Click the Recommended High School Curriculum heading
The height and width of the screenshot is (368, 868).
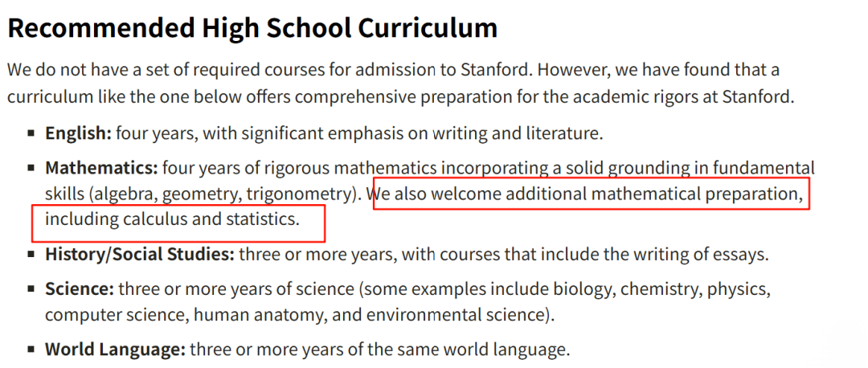(x=252, y=28)
